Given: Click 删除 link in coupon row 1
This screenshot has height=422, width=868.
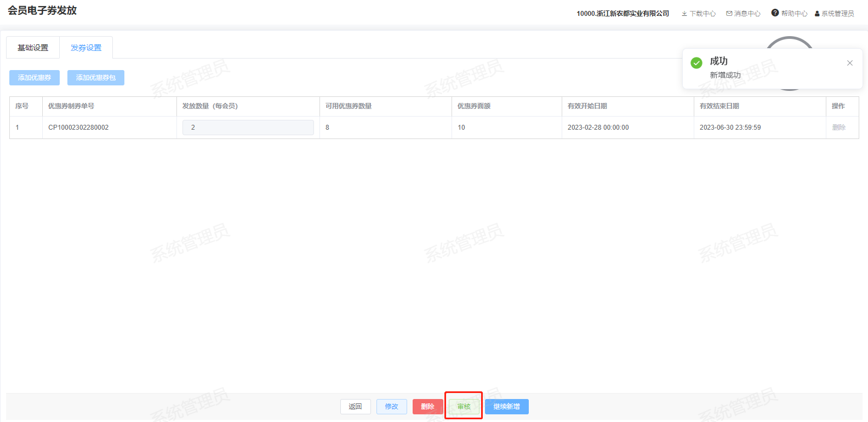Looking at the screenshot, I should point(839,128).
